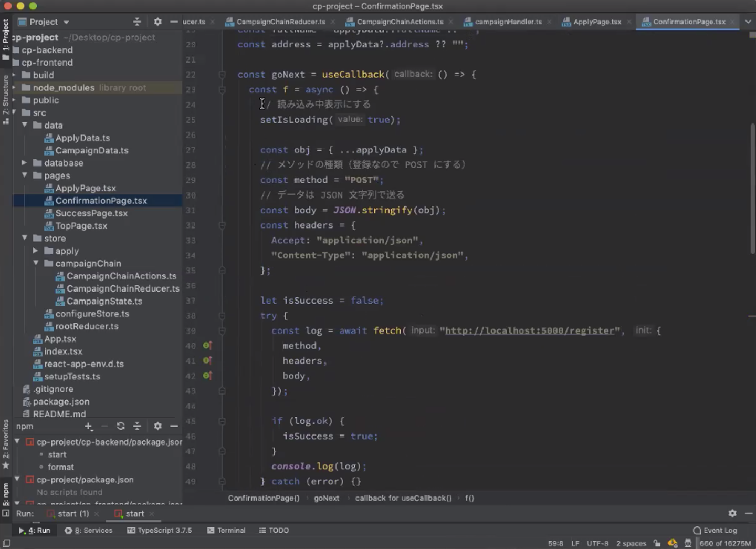Viewport: 756px width, 549px height.
Task: Open Run panel settings gear
Action: pos(732,513)
